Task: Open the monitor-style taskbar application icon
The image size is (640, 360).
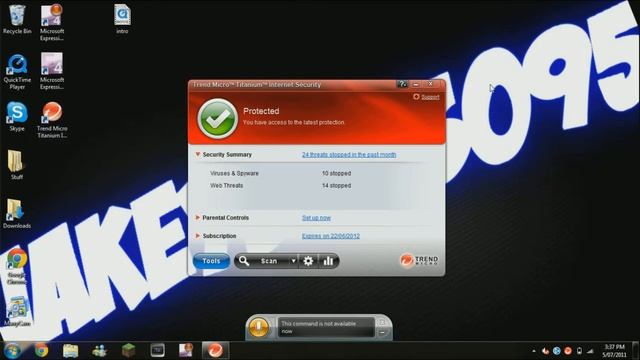Action: pyautogui.click(x=157, y=350)
